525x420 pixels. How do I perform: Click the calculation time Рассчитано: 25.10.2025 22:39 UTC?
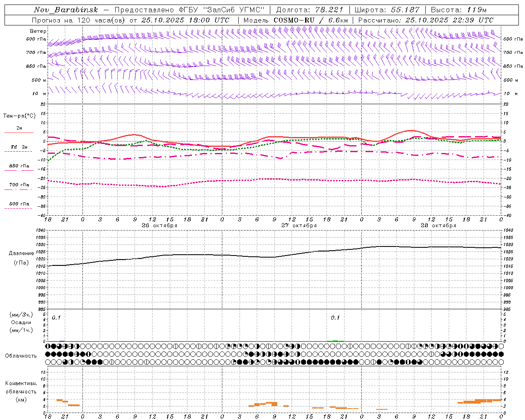[426, 20]
